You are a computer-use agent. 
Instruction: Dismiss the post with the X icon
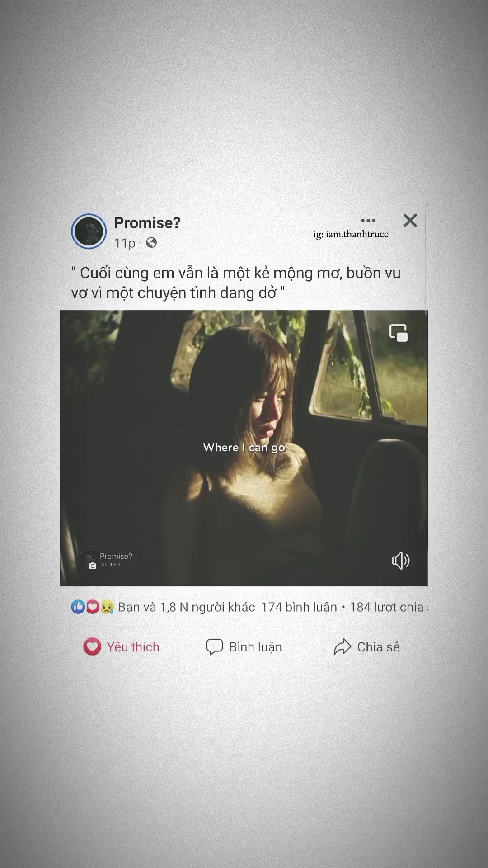tap(410, 221)
